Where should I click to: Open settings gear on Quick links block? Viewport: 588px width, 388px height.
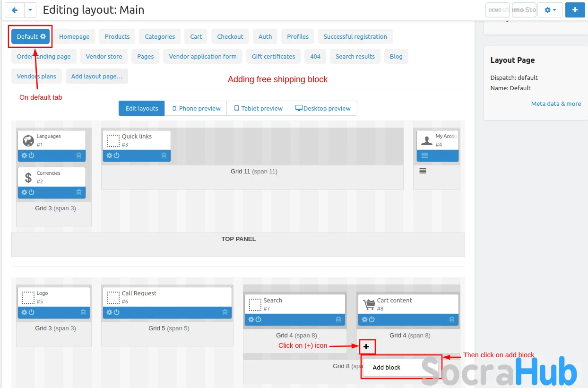coord(110,155)
